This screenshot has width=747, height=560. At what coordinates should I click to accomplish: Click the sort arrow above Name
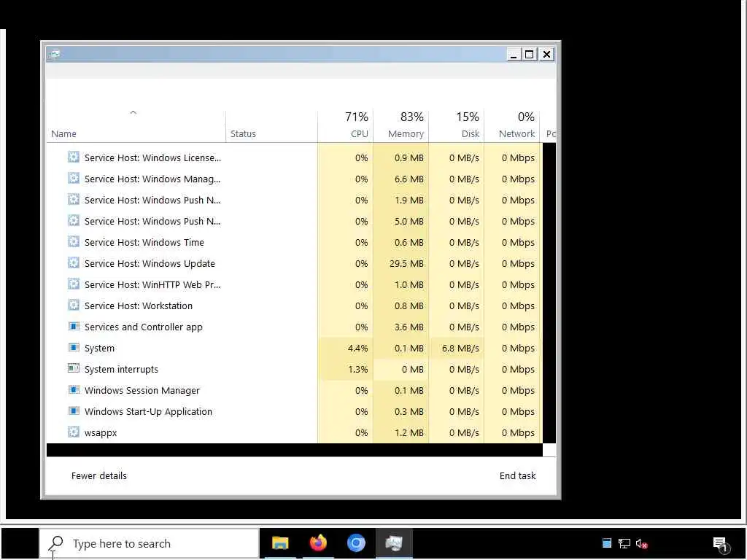click(x=133, y=113)
